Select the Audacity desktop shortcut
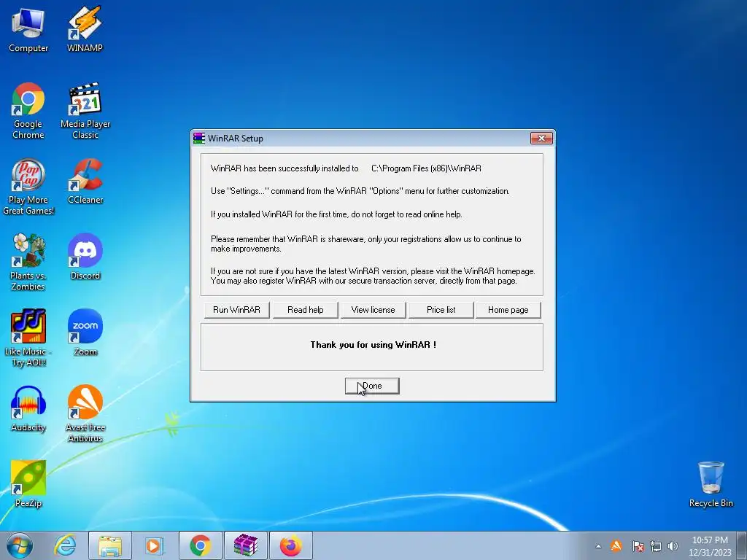 [28, 408]
